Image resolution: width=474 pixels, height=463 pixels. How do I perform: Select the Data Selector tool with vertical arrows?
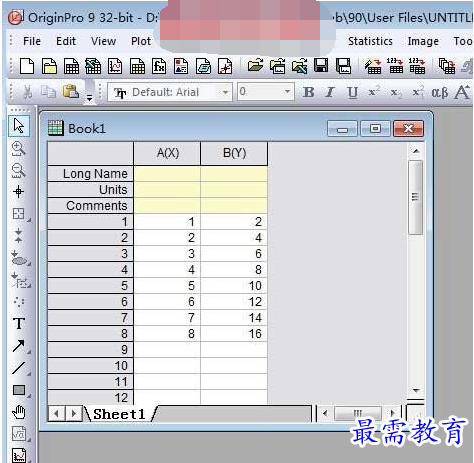pyautogui.click(x=19, y=235)
